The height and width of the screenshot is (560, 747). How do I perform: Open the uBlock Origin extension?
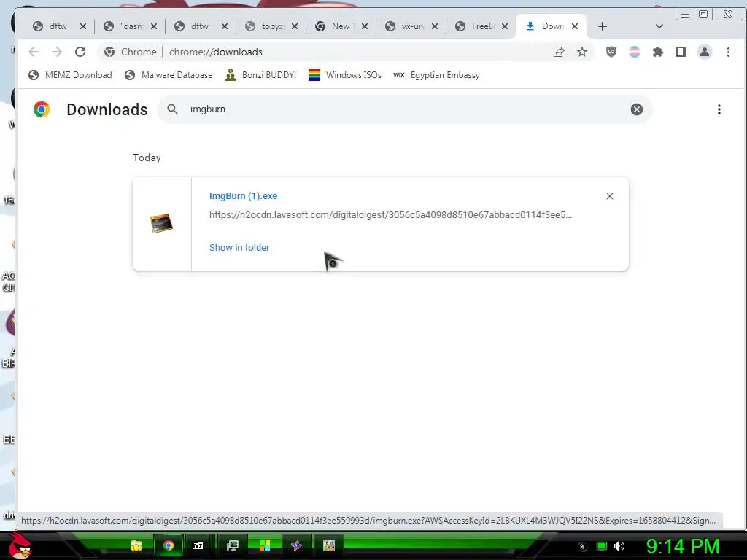pos(611,52)
